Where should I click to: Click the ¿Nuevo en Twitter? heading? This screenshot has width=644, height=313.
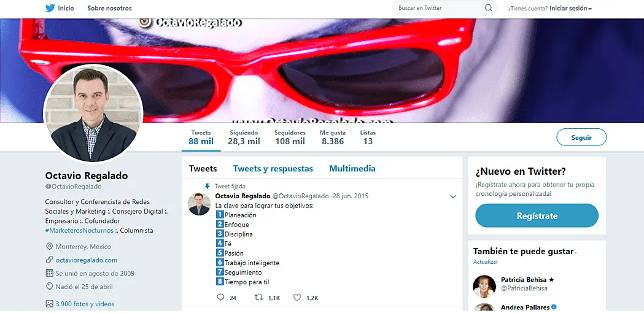(x=521, y=171)
